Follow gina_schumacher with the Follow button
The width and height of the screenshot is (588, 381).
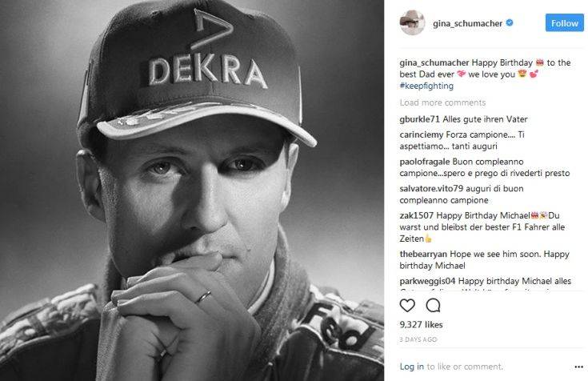pyautogui.click(x=564, y=23)
